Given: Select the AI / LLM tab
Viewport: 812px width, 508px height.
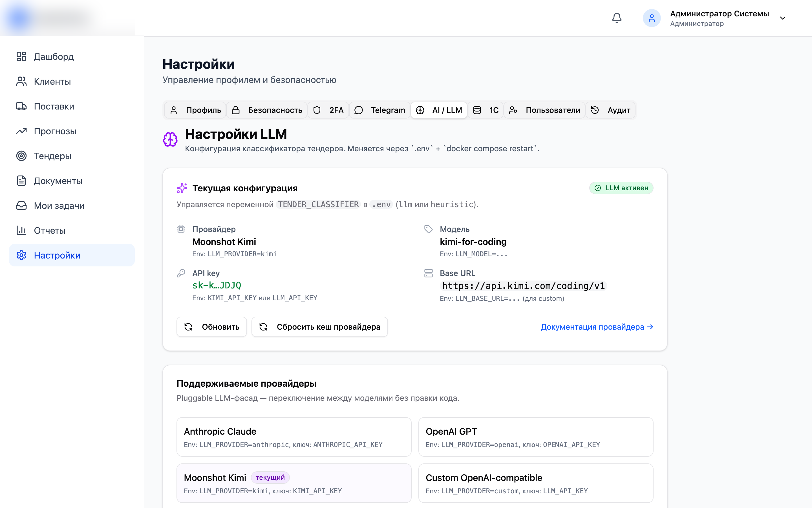Looking at the screenshot, I should pyautogui.click(x=439, y=110).
